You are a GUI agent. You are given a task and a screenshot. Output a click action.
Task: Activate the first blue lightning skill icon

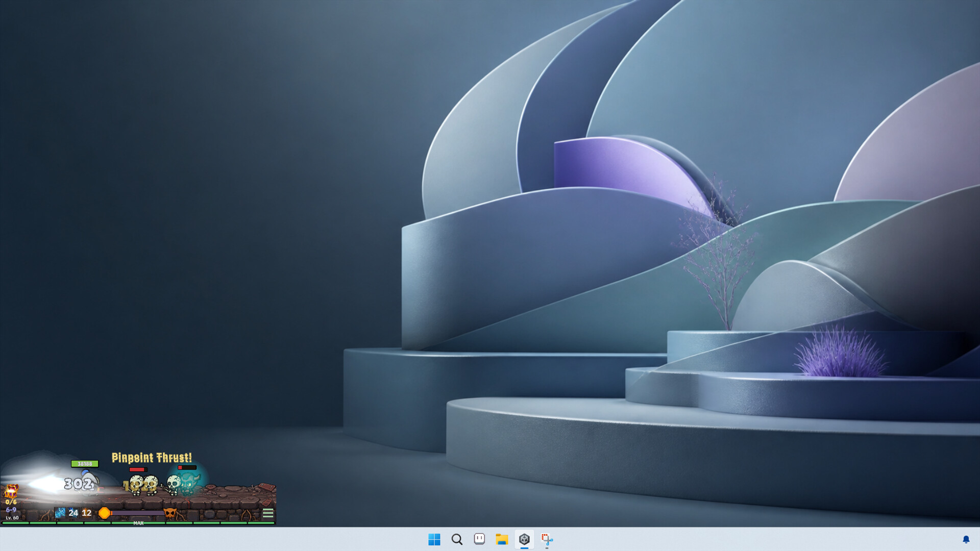click(x=60, y=513)
